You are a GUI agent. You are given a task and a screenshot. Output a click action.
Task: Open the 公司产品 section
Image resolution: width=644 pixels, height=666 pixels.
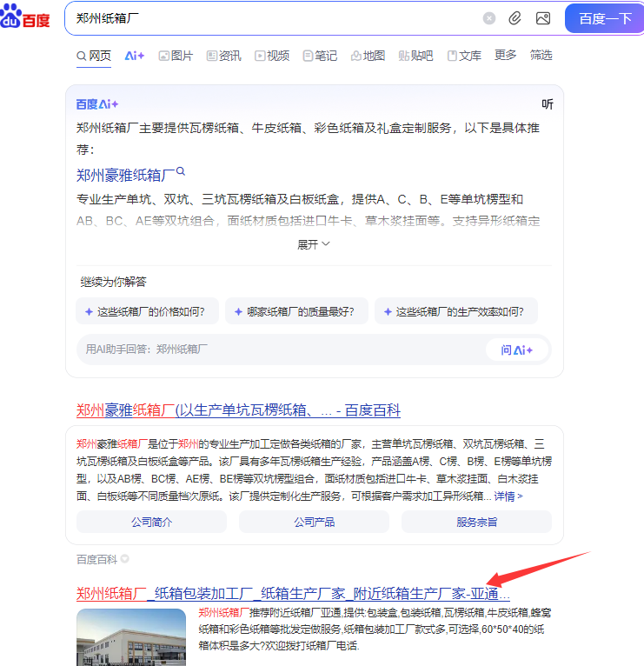coord(314,522)
